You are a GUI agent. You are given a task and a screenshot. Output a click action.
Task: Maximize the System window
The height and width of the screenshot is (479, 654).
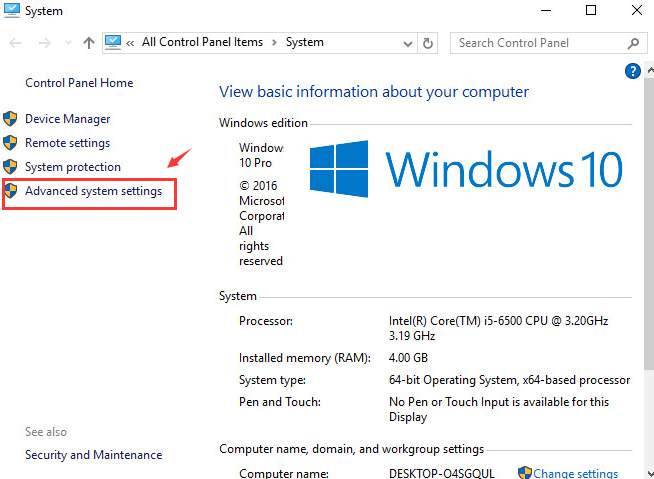(x=591, y=10)
